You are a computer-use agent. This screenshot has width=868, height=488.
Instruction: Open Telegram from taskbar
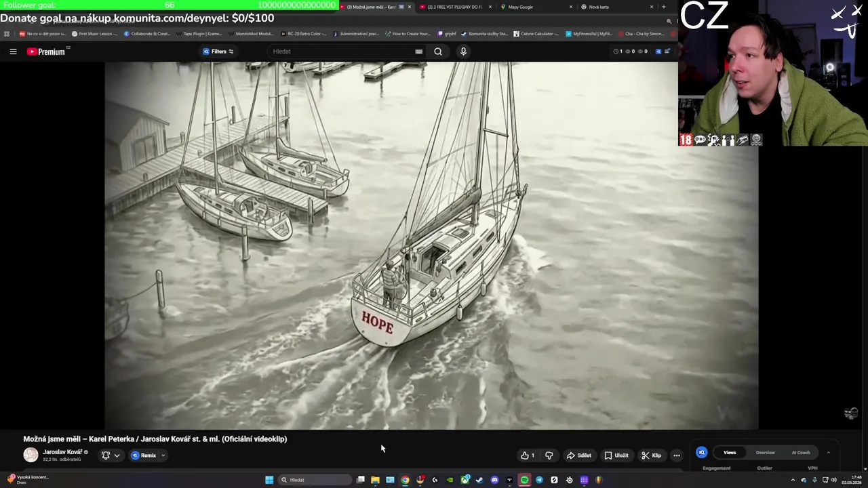[539, 480]
